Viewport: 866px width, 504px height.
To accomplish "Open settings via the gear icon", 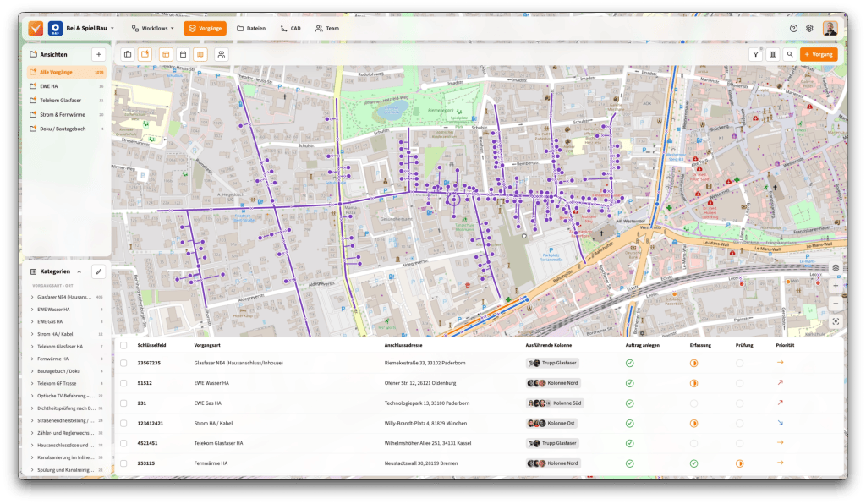I will (809, 28).
